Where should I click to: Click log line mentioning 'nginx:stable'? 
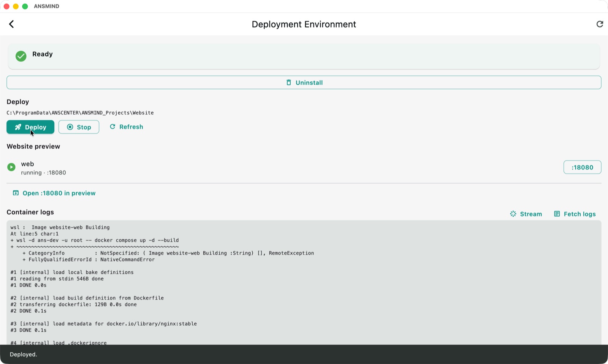[104, 324]
